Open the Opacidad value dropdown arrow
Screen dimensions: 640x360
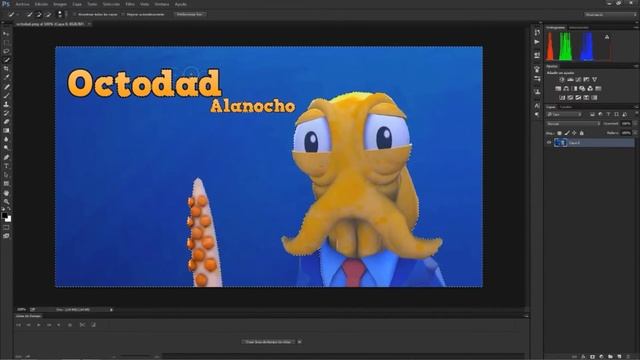coord(634,124)
